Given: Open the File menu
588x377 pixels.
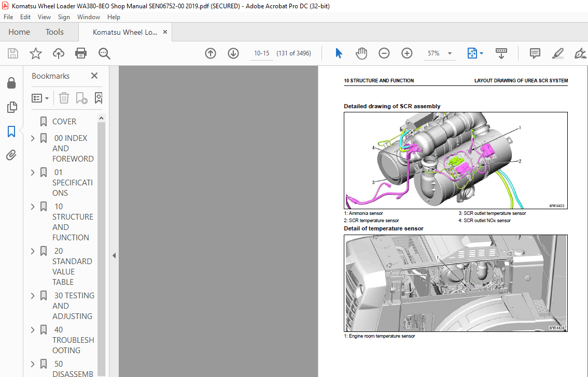Looking at the screenshot, I should pos(8,17).
